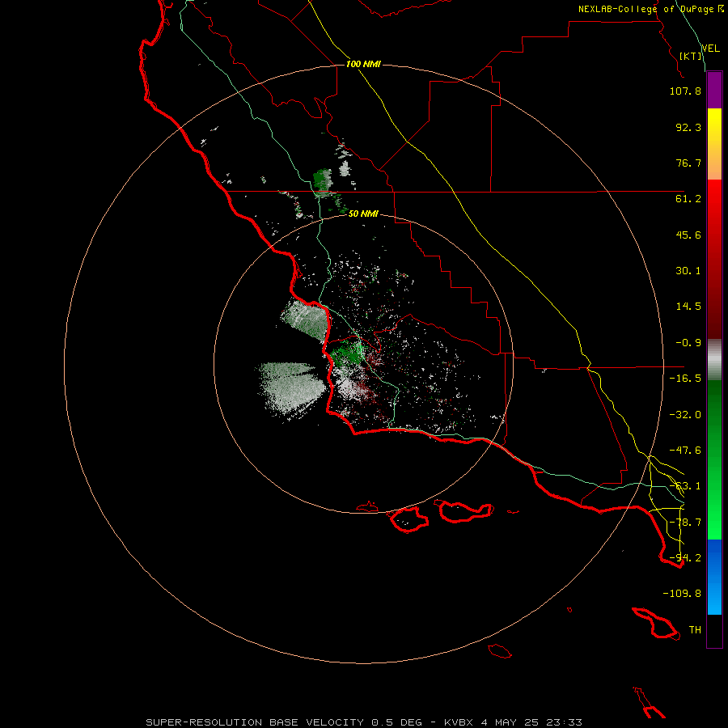Click the 107.8 legend value
Viewport: 728px width, 728px height.
[x=685, y=91]
